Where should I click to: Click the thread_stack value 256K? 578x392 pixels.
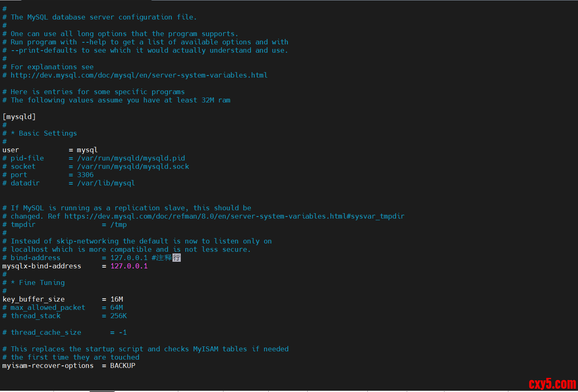coord(119,316)
